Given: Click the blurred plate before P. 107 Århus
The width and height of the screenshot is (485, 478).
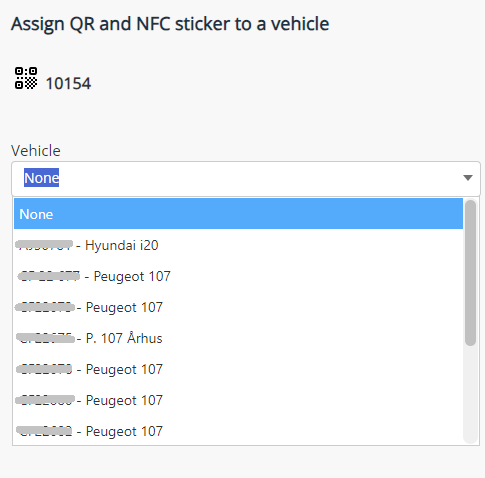Looking at the screenshot, I should pyautogui.click(x=46, y=338).
